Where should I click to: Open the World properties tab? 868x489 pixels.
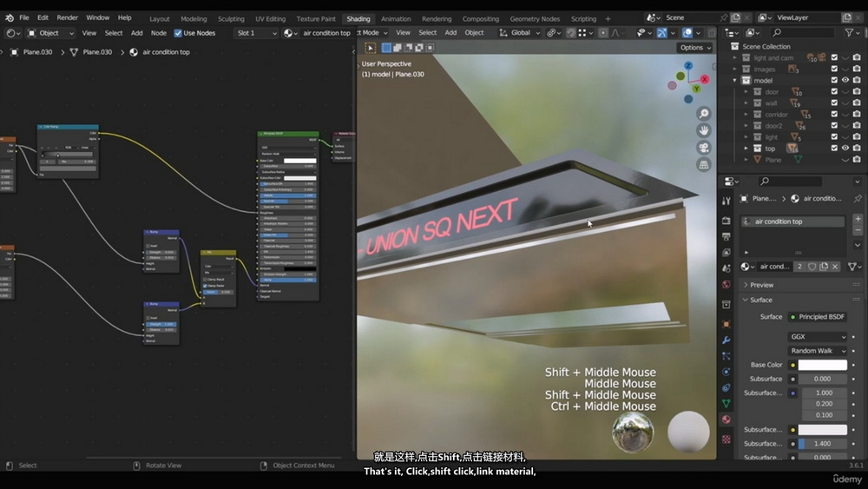[x=727, y=285]
